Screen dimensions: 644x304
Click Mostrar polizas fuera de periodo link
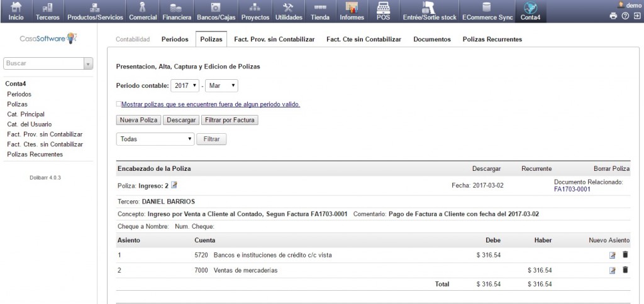[x=211, y=105]
